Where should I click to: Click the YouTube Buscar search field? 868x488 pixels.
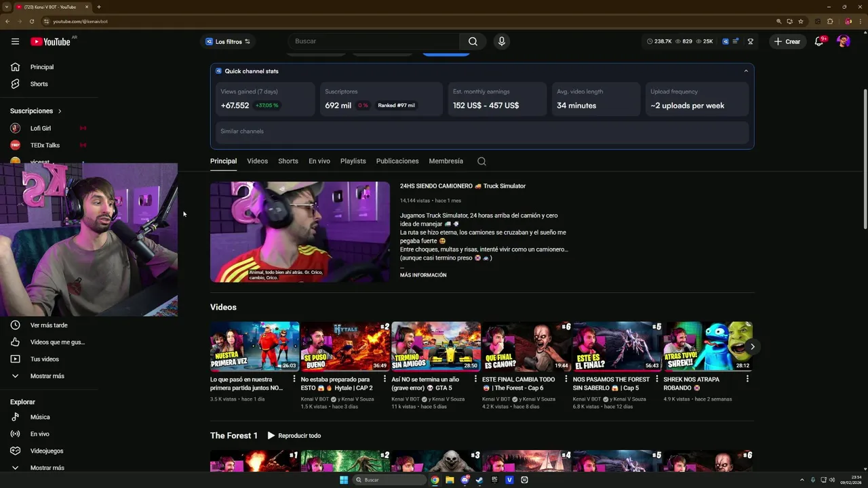(x=374, y=41)
